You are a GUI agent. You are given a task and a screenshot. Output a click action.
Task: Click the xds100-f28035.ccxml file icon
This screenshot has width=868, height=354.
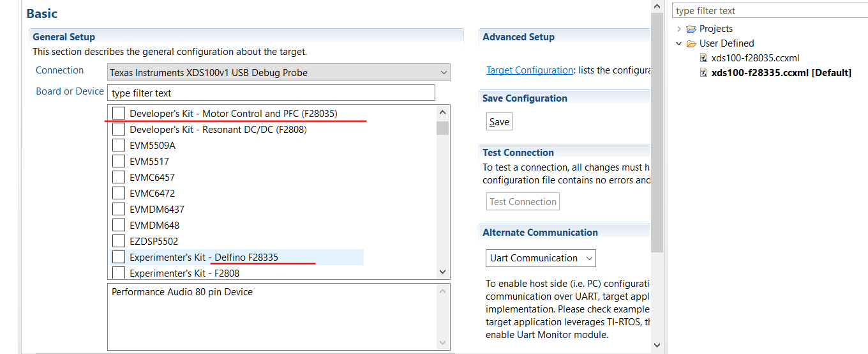(x=704, y=58)
